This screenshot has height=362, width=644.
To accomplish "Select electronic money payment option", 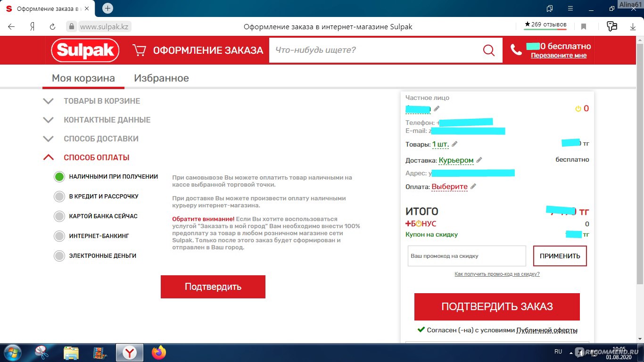I will coord(59,256).
